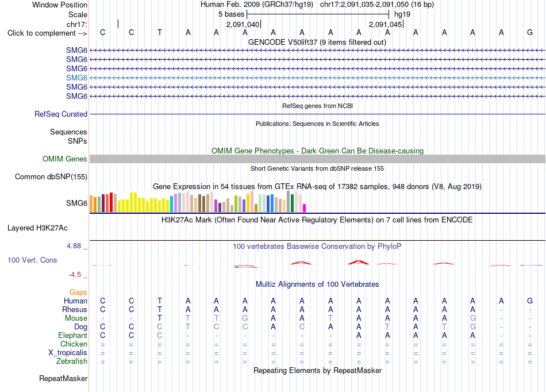Screen dimensions: 546x392
Task: Click the 'RefSeq Curated' track label
Action: point(61,114)
